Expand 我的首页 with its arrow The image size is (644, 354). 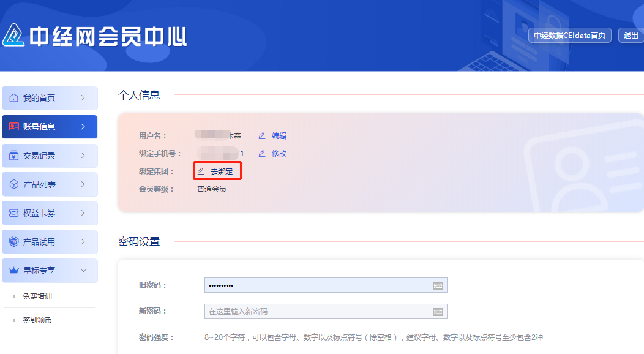83,98
